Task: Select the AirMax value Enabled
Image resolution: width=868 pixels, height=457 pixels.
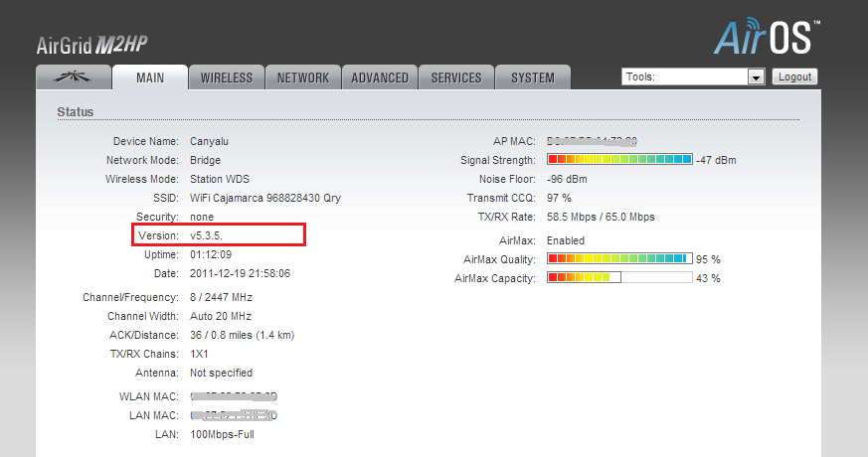Action: point(566,240)
